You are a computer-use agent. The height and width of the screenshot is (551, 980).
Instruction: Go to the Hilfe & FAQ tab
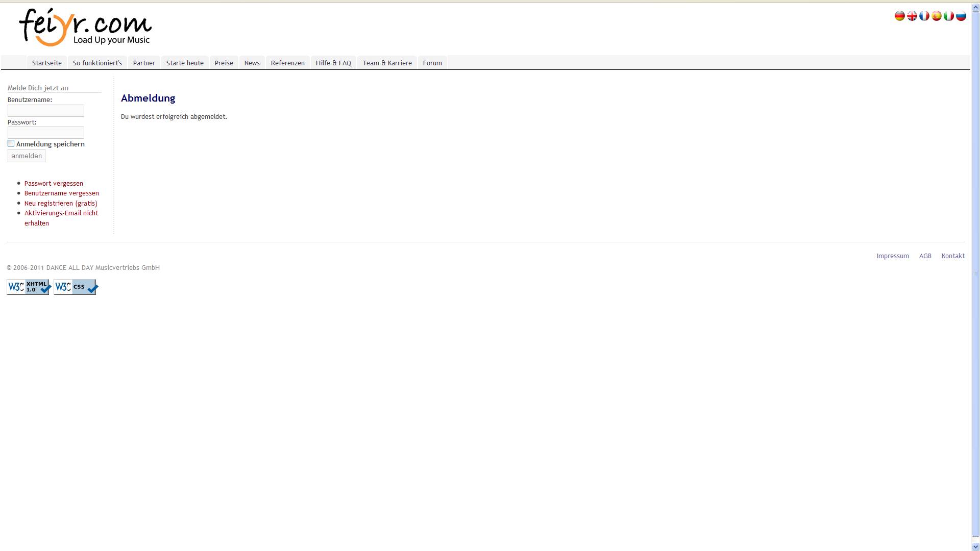point(333,63)
